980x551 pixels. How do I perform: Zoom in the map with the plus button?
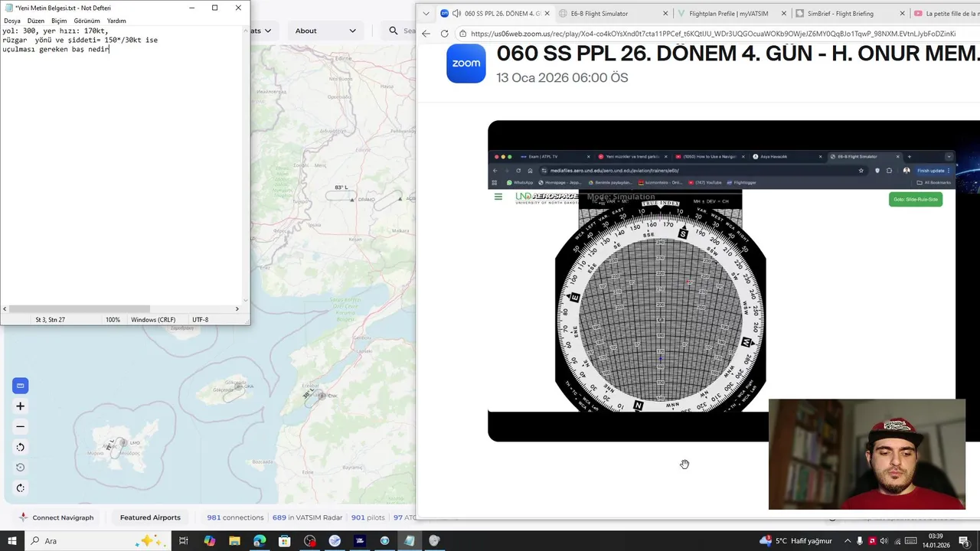click(21, 406)
